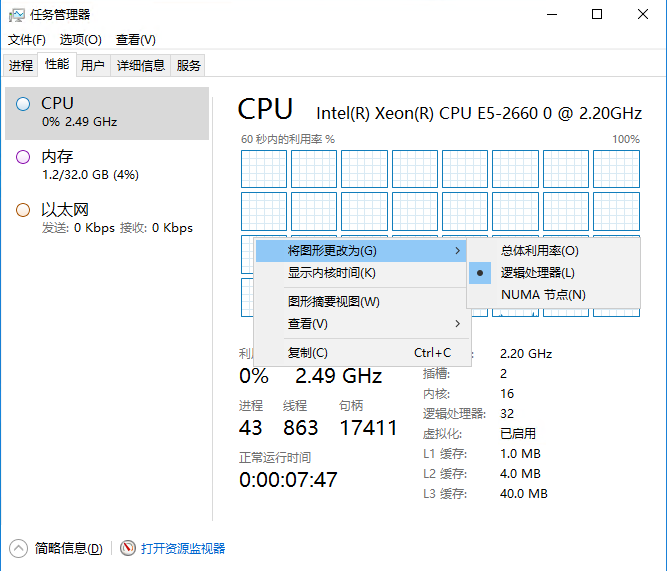This screenshot has height=571, width=667.
Task: Click the cores value 16
Action: 507,394
